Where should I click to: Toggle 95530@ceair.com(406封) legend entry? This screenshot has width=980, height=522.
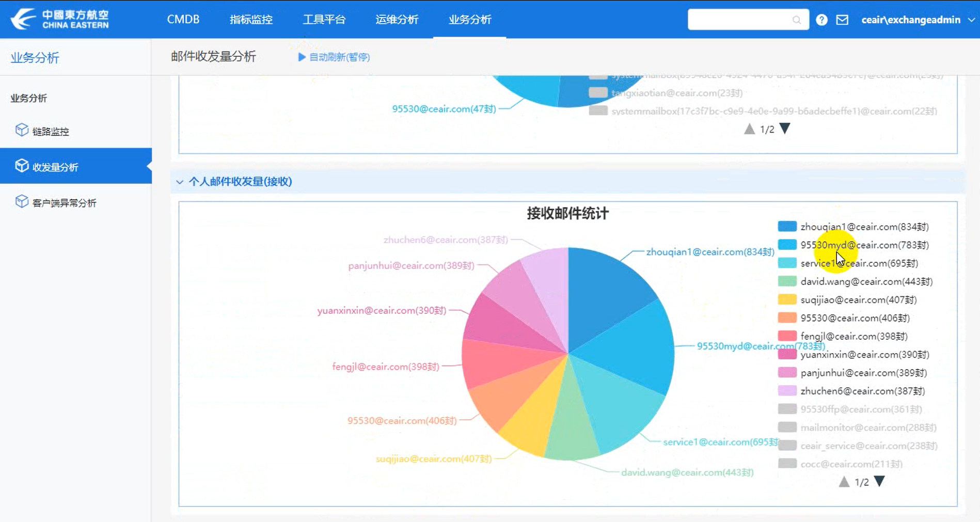click(844, 318)
